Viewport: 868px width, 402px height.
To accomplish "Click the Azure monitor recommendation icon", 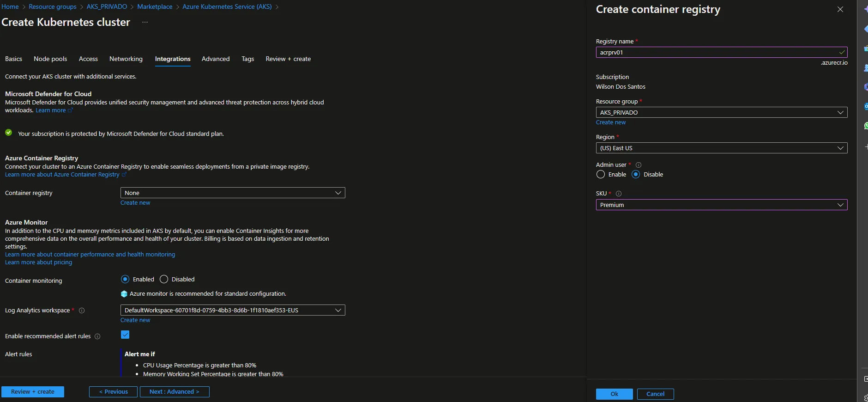I will [x=124, y=294].
